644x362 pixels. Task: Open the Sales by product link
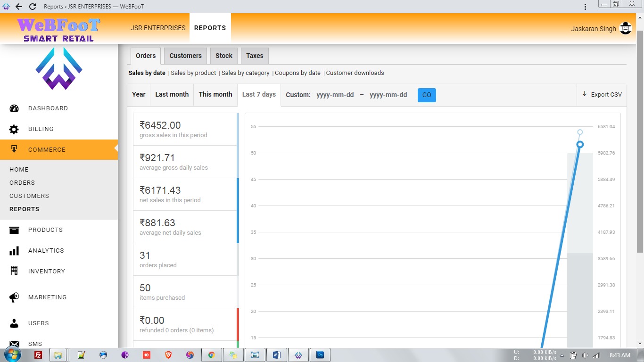[193, 73]
